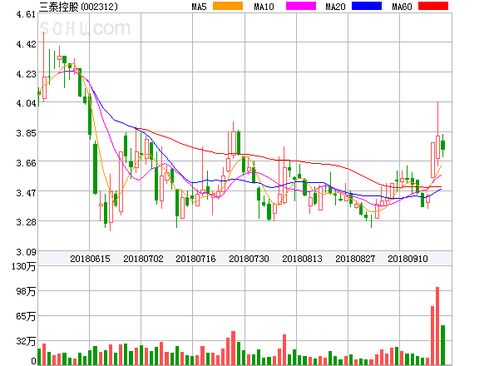Select the 20180615 date marker
The image size is (499, 366).
tap(90, 259)
